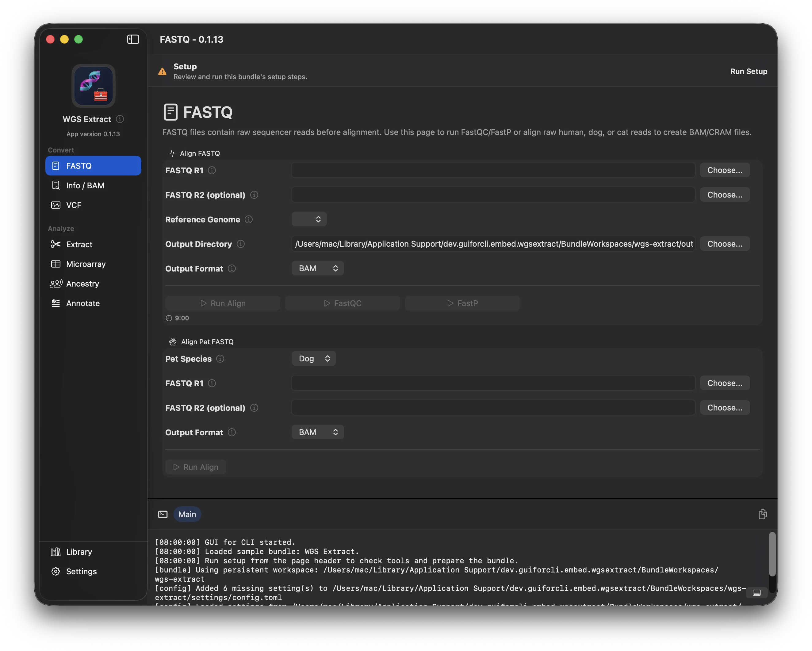
Task: Click the 9:00 clock estimate icon
Action: click(169, 318)
